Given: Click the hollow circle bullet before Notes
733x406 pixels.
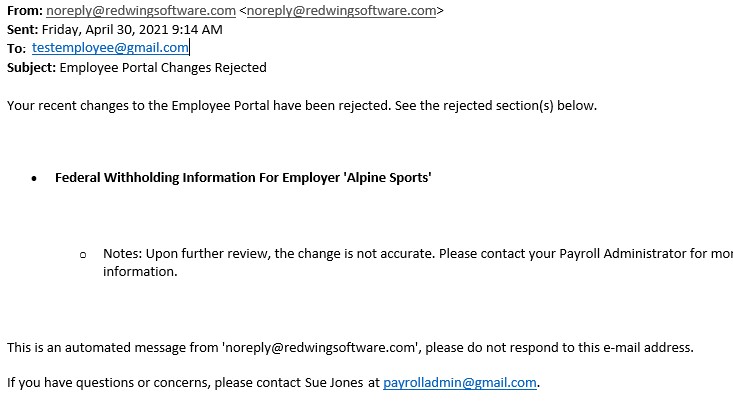Looking at the screenshot, I should pos(83,255).
